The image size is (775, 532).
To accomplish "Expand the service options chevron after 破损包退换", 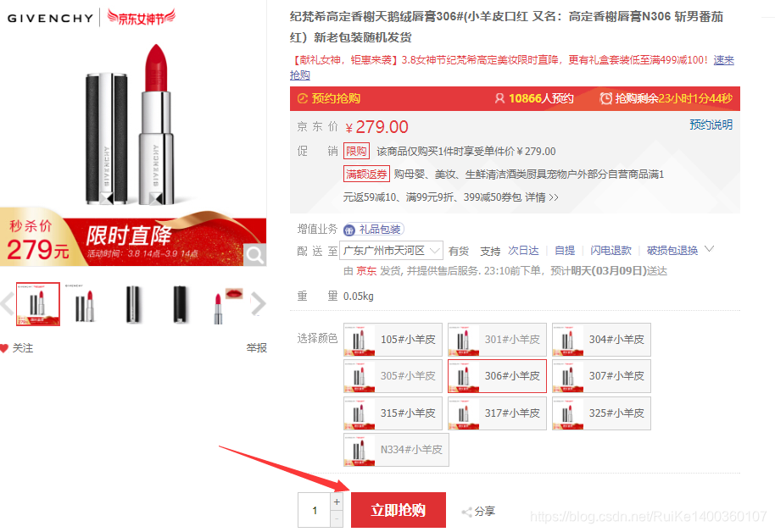I will tap(709, 249).
